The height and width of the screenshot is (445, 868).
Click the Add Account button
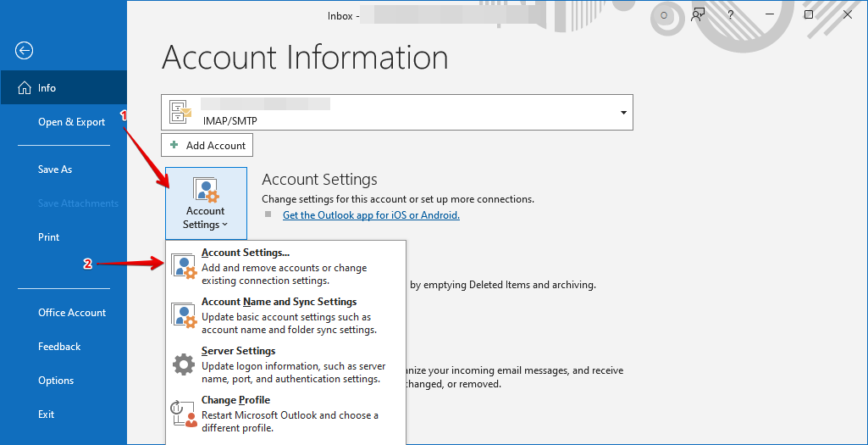click(207, 145)
